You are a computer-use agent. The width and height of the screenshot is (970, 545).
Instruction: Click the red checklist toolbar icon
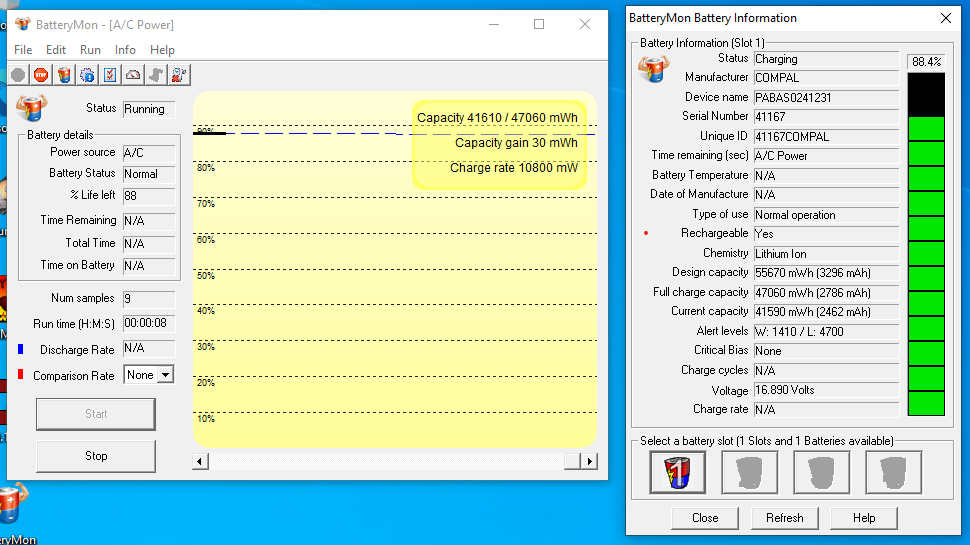tap(110, 75)
